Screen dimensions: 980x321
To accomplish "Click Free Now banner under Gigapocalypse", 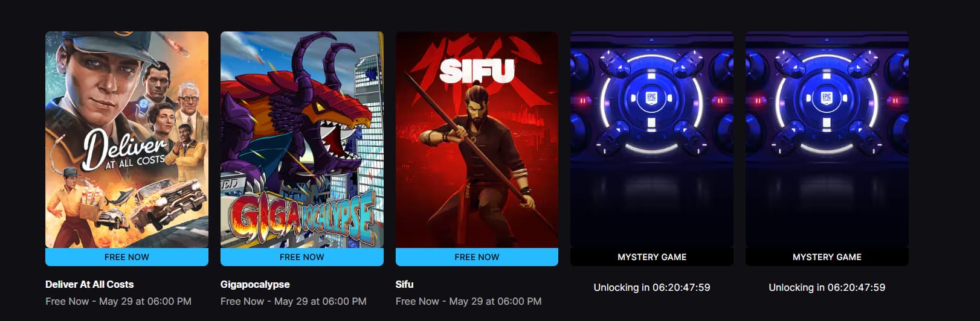I will click(302, 257).
